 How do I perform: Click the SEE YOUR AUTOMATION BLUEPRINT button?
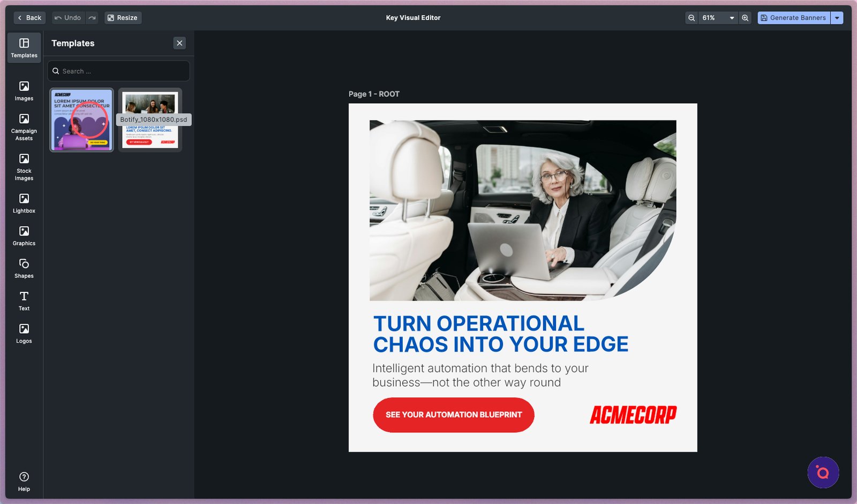[454, 415]
